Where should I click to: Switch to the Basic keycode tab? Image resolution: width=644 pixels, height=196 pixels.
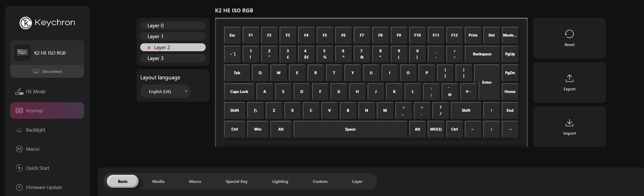point(123,181)
